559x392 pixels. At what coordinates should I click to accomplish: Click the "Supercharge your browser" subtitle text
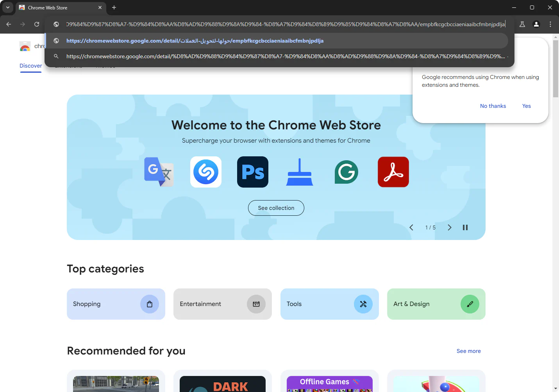(276, 141)
